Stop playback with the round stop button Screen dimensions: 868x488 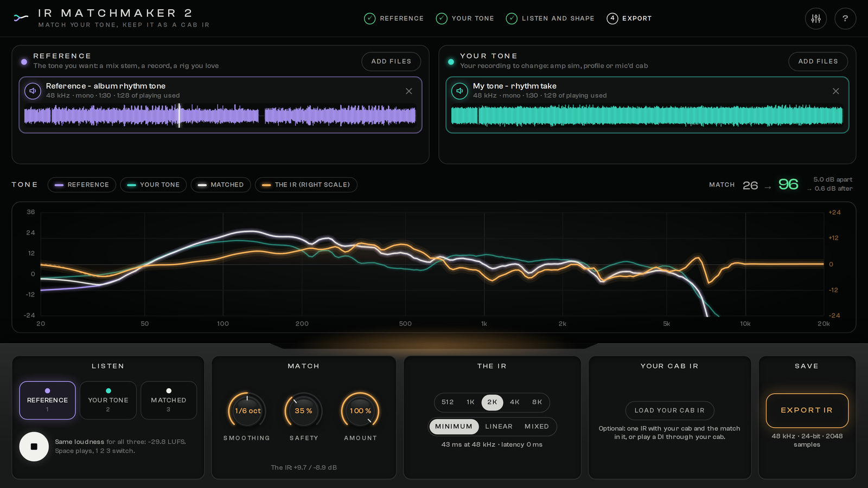(x=34, y=446)
